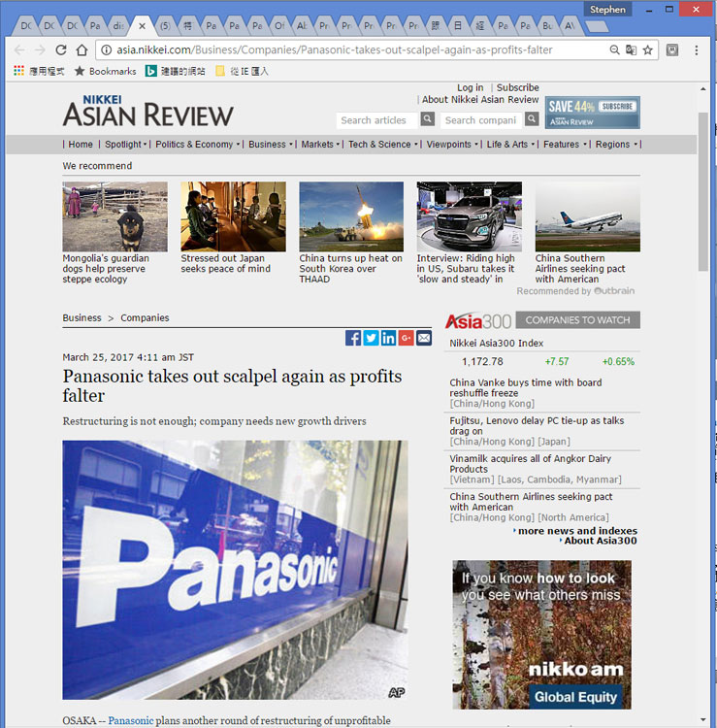Click the browser back arrow
Image resolution: width=717 pixels, height=728 pixels.
[19, 50]
